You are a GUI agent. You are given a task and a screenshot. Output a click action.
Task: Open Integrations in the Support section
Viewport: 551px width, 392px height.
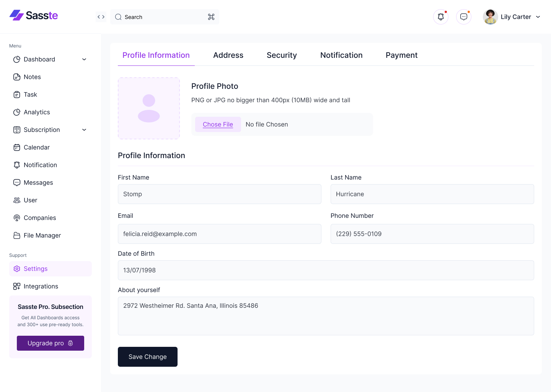pos(41,286)
